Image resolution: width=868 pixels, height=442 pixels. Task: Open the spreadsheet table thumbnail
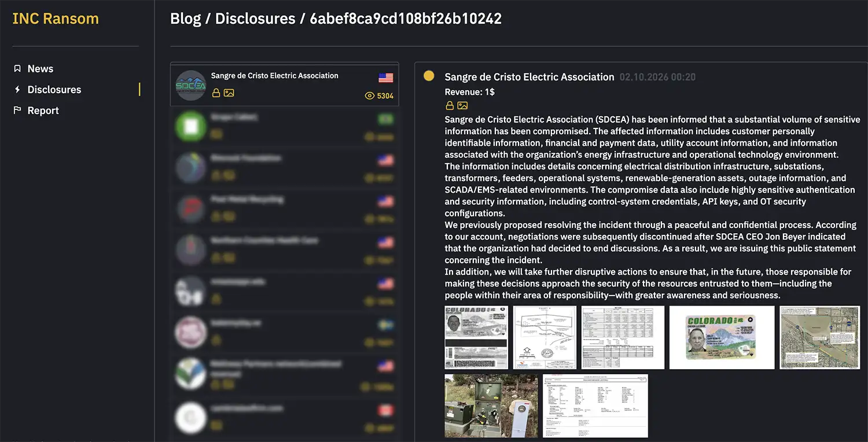[623, 337]
